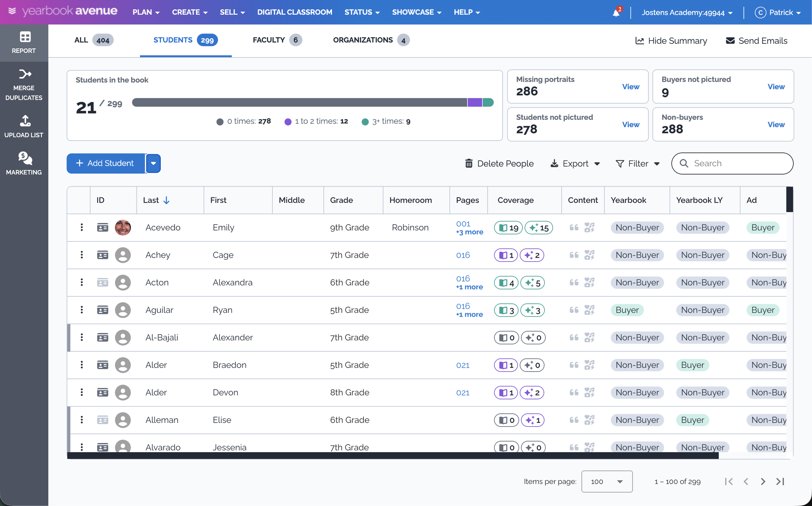812x506 pixels.
Task: Open three-dot menu for Al-Bajali row
Action: click(x=82, y=337)
